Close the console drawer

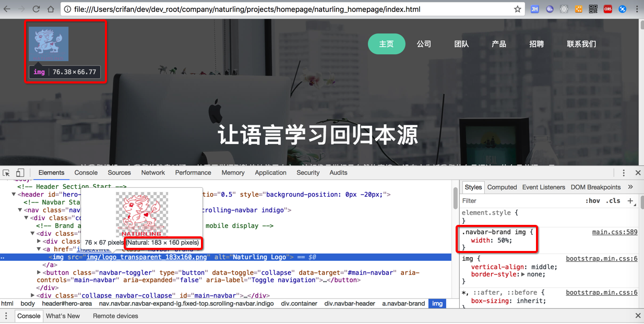point(638,316)
